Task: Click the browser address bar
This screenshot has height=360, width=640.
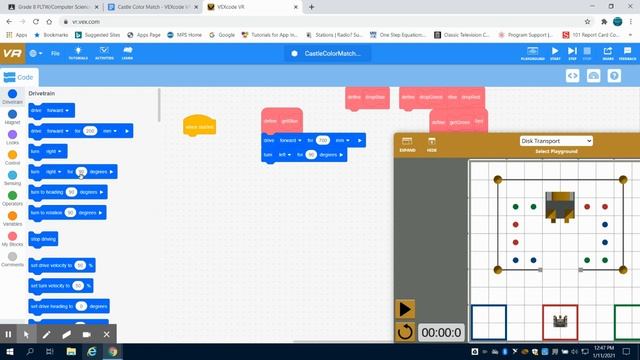Action: click(322, 22)
